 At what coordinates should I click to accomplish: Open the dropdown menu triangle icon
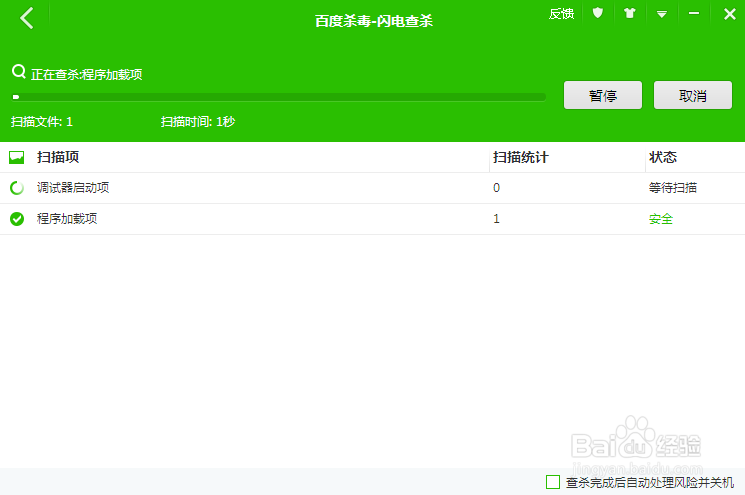(661, 14)
